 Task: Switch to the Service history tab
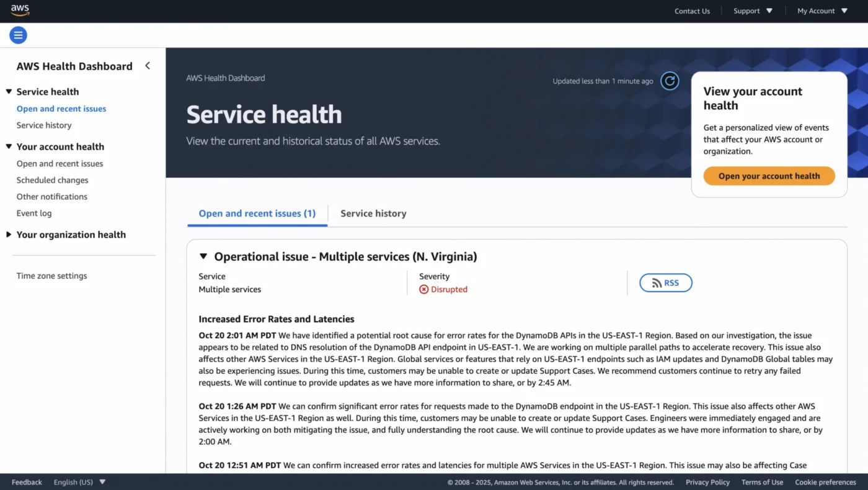pyautogui.click(x=373, y=213)
